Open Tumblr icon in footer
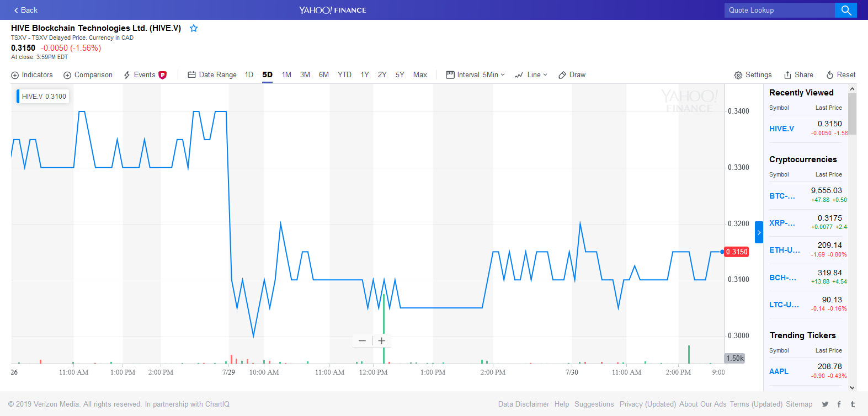This screenshot has height=416, width=868. pyautogui.click(x=853, y=404)
